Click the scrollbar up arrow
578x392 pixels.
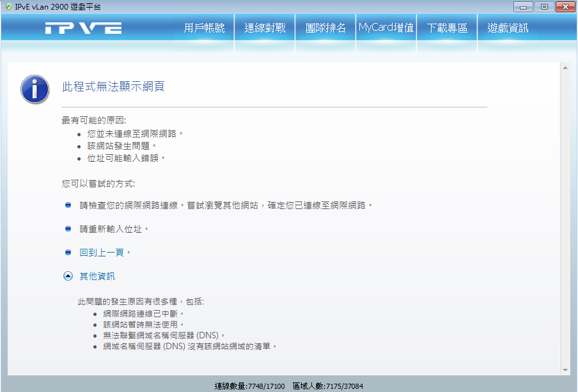(x=565, y=67)
